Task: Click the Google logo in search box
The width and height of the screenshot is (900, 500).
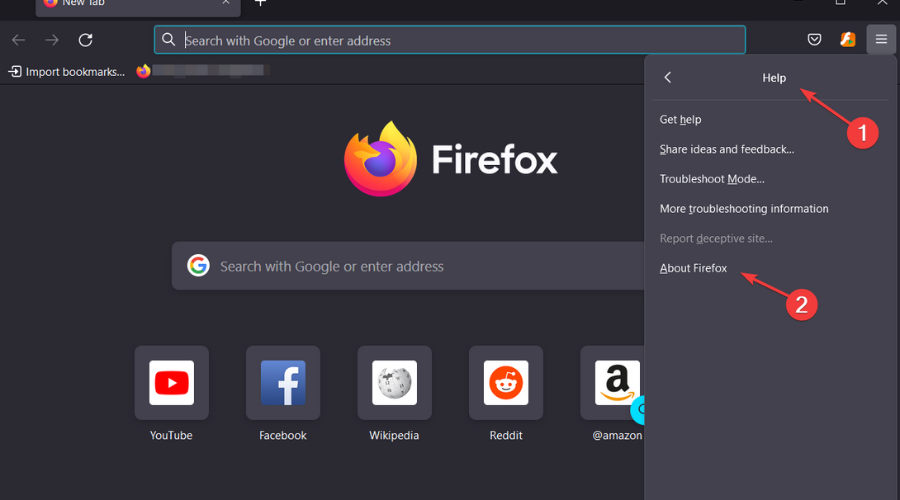Action: (x=198, y=266)
